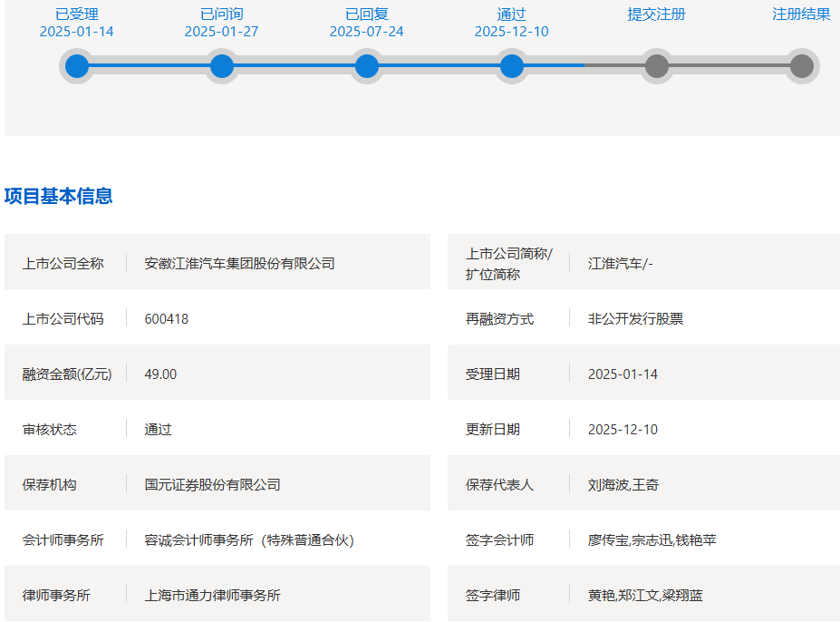Screen dimensions: 840x622
Task: Click the 项目基本信息 section heading
Action: point(59,196)
